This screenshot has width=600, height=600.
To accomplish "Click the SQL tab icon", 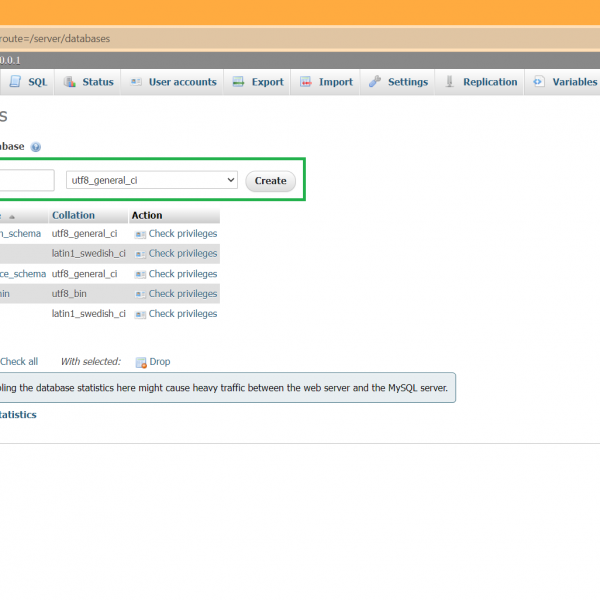I will point(15,82).
